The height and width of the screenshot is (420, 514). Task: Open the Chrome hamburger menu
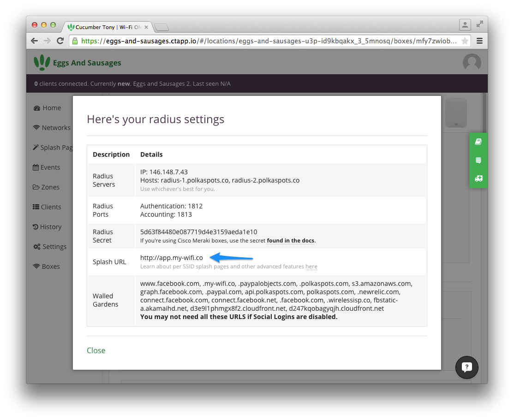point(479,41)
